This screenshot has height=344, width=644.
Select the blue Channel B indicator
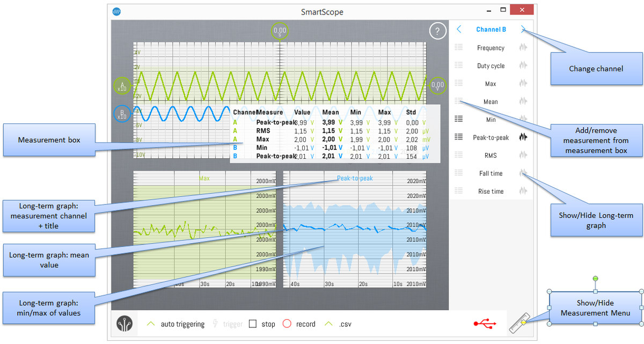tap(122, 114)
